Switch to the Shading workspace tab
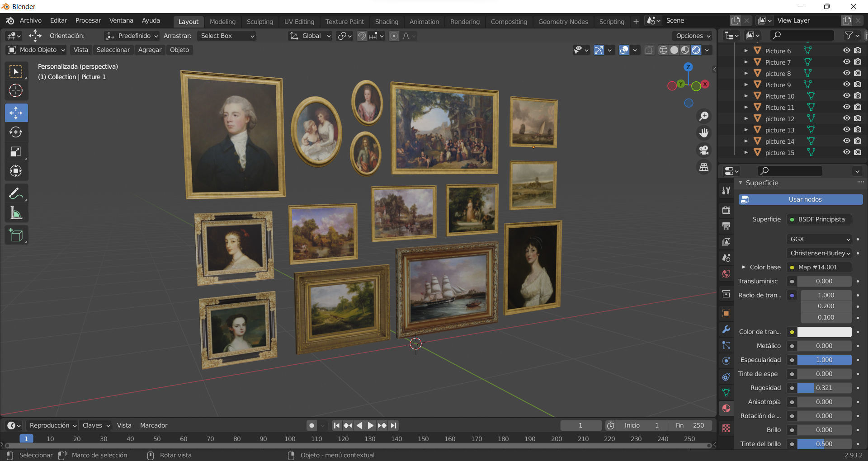The image size is (868, 461). coord(387,22)
